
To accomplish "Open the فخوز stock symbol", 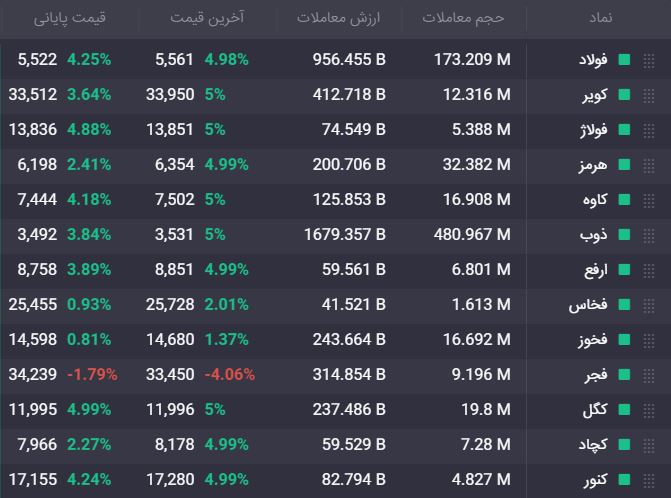I will 593,340.
